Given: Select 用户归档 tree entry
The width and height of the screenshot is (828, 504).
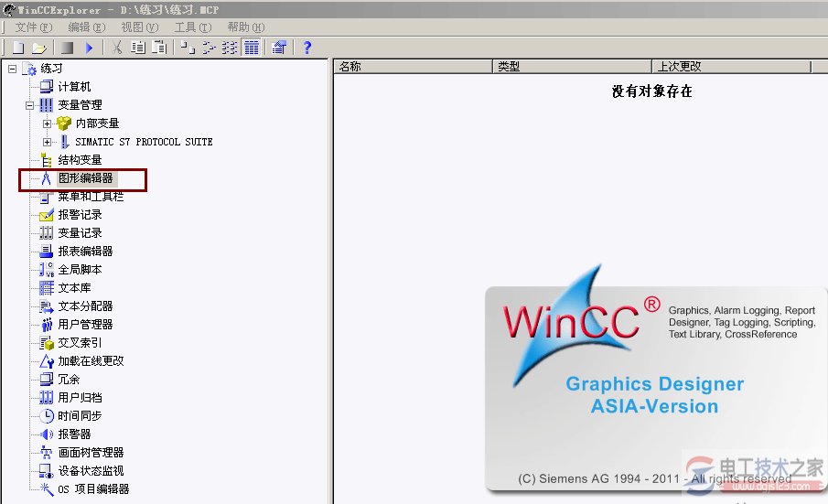Looking at the screenshot, I should 80,397.
